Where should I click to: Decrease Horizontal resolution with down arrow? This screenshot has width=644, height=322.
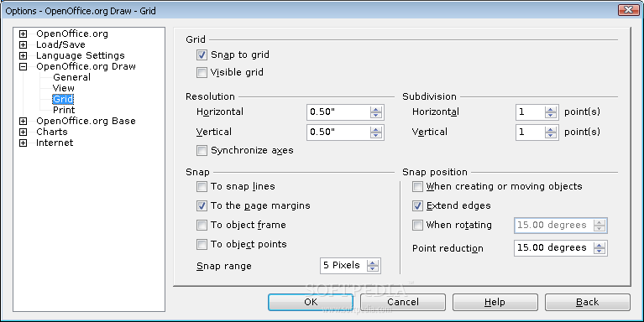(376, 115)
